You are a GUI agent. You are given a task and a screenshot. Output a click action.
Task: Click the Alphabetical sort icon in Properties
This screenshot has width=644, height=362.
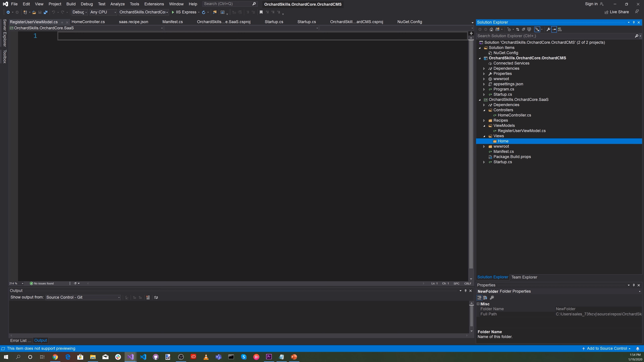pyautogui.click(x=485, y=298)
